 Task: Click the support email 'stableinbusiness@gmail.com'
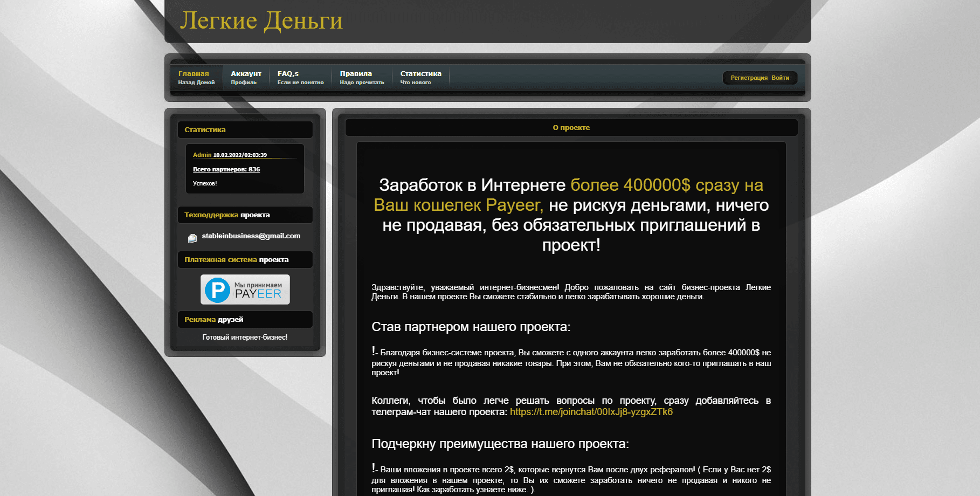pos(251,236)
